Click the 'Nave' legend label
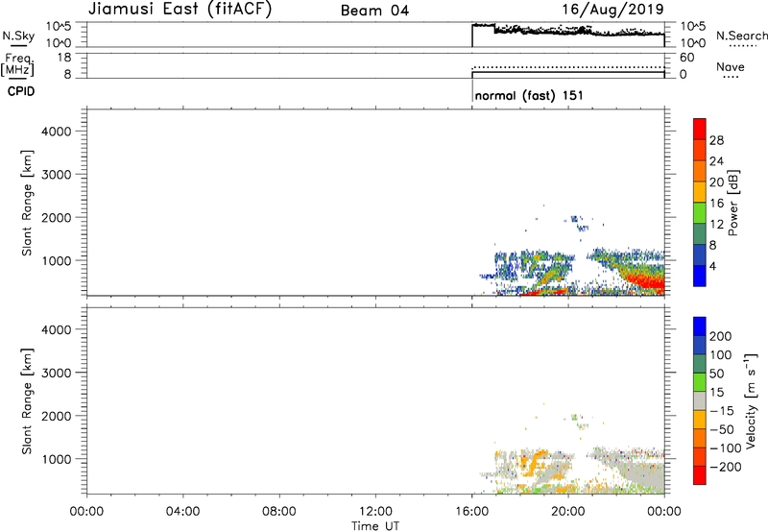This screenshot has width=768, height=532. point(731,67)
